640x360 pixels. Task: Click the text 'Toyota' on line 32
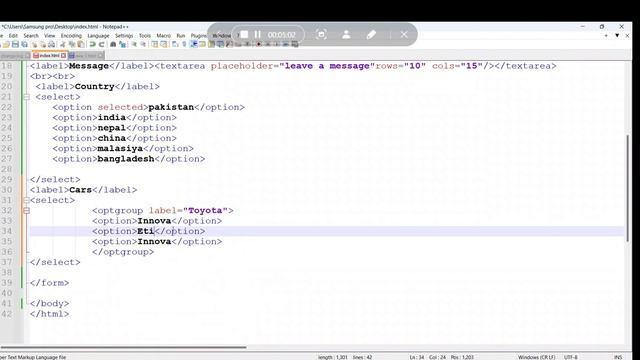(205, 211)
